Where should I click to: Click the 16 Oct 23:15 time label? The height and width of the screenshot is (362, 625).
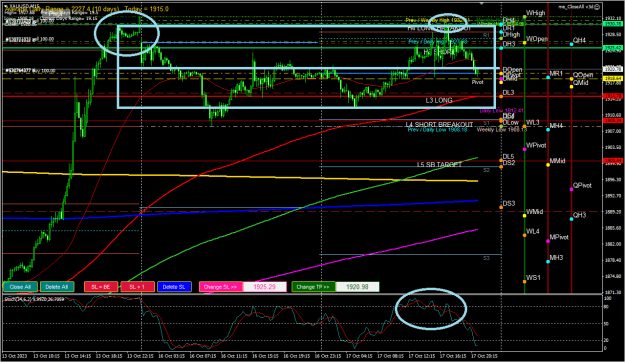(328, 356)
